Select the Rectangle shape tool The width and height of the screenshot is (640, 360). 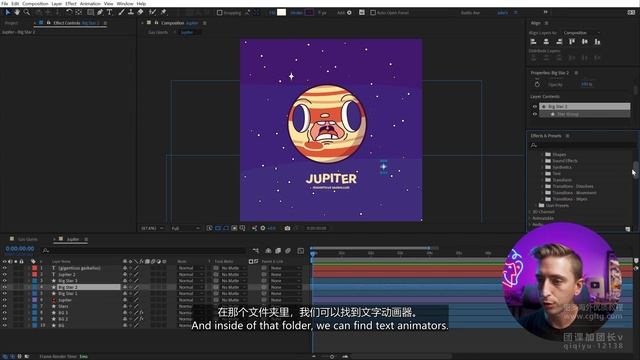pyautogui.click(x=91, y=13)
